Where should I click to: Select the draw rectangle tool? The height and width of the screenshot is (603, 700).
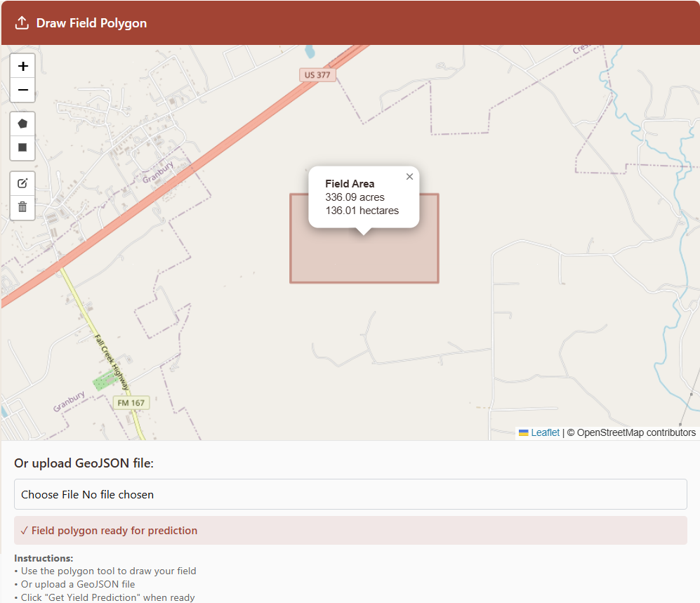point(22,148)
